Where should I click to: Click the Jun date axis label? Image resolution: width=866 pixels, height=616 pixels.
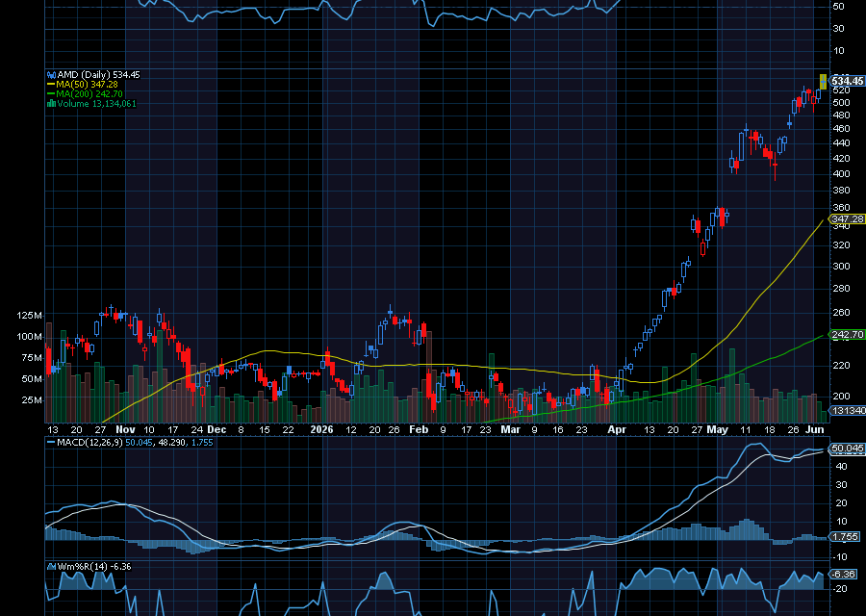click(815, 429)
